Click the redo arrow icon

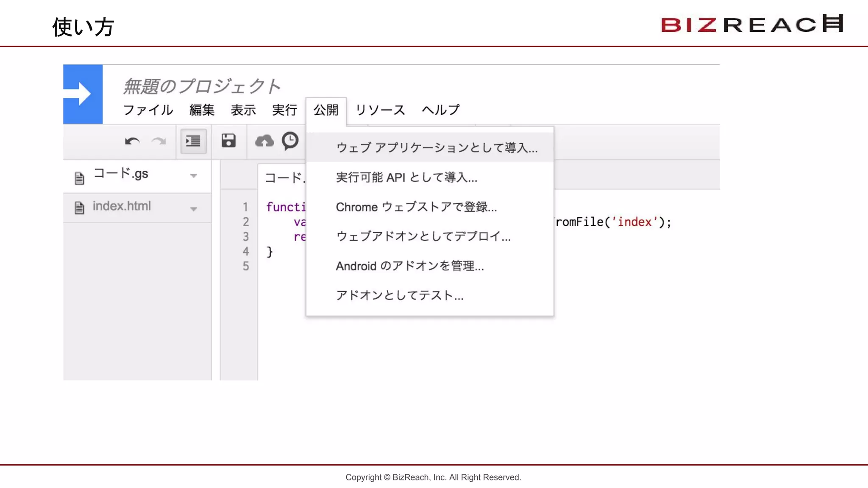pos(159,141)
